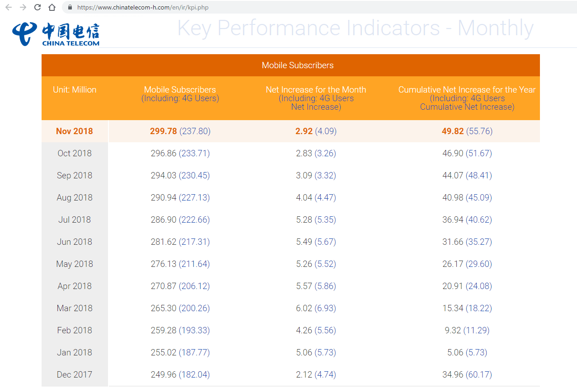Select the Nov 2018 row label
Screen dimensions: 577x392
(75, 131)
